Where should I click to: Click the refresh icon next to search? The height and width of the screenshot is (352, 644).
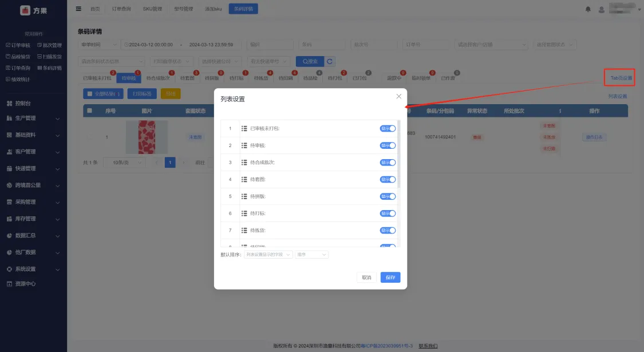coord(329,62)
